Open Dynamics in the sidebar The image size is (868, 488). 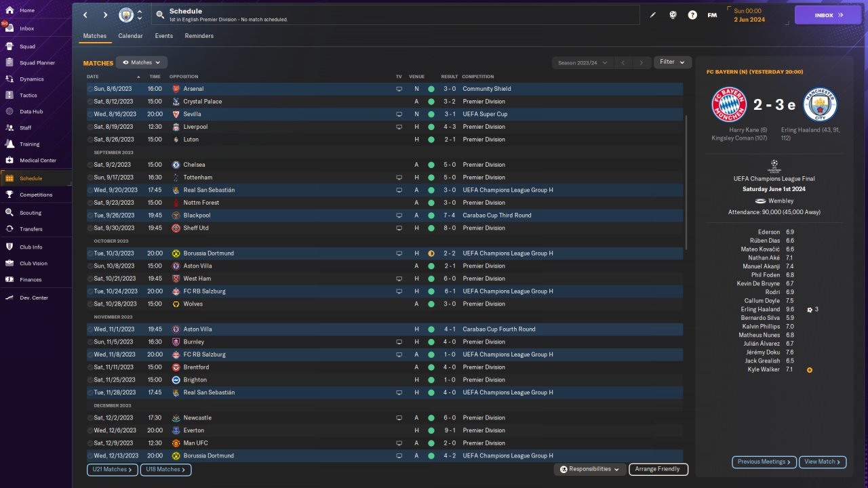pyautogui.click(x=35, y=79)
